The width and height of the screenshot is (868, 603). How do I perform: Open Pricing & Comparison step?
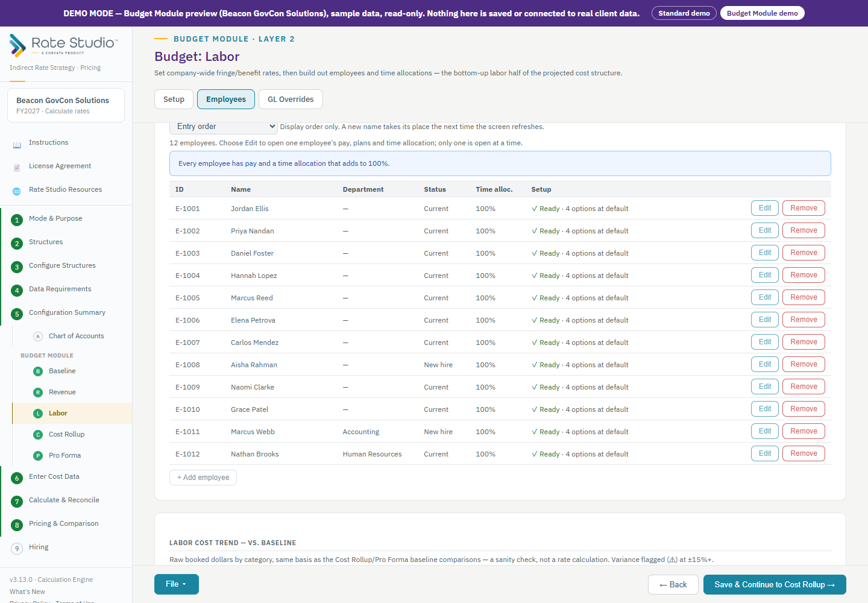[x=64, y=523]
